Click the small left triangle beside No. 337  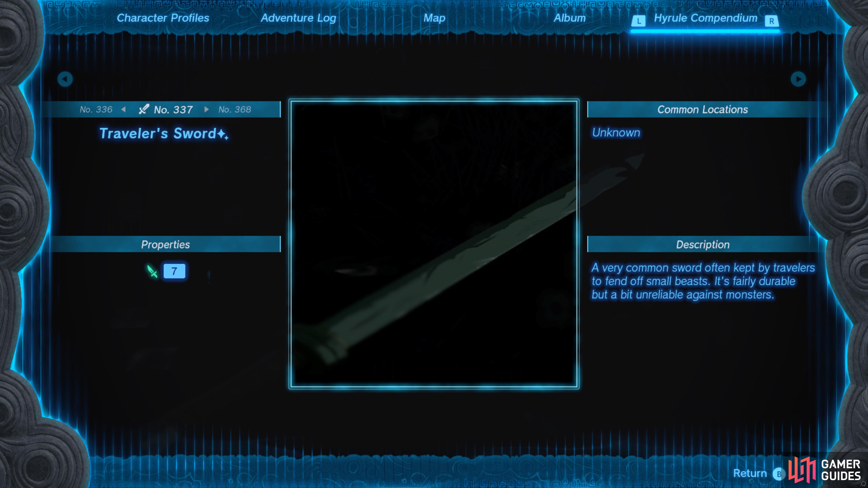point(124,109)
